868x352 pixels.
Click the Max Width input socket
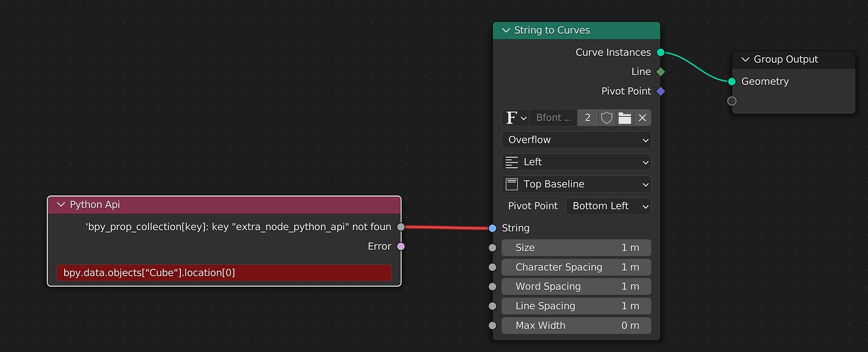point(492,326)
